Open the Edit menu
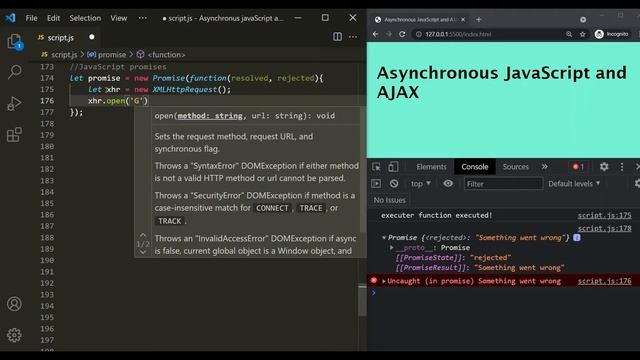Viewport: 640px width, 360px height. 53,18
